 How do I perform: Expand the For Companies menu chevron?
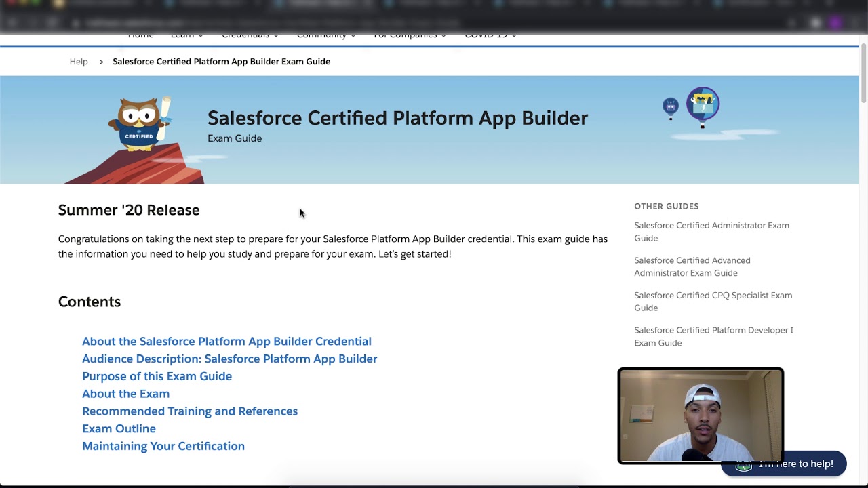coord(443,35)
